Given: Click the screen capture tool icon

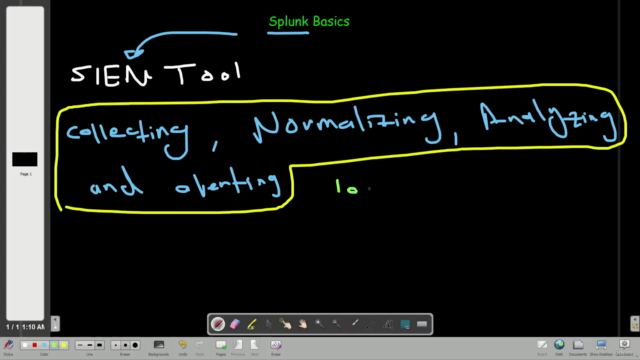Looking at the screenshot, I should (x=405, y=324).
